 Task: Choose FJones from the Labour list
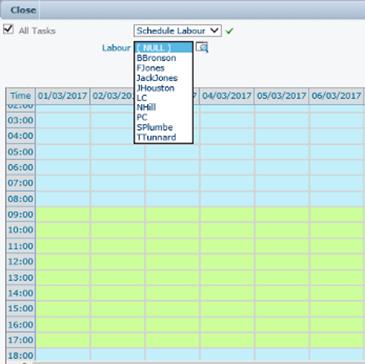[163, 68]
